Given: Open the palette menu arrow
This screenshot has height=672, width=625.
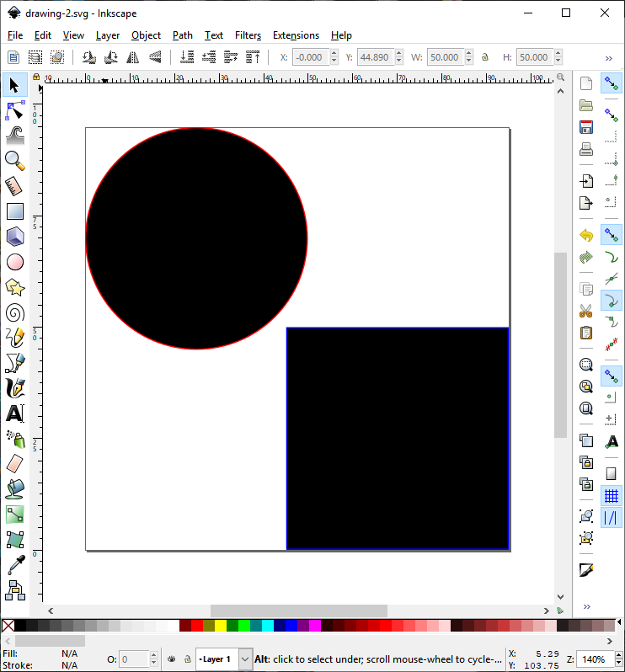Looking at the screenshot, I should (x=619, y=621).
